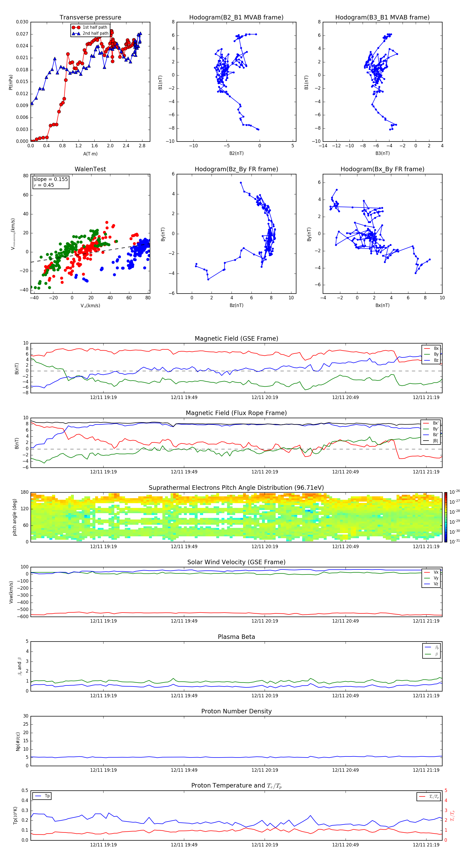Image resolution: width=473 pixels, height=868 pixels.
Task: Click 'Solar Wind Velocity (GSE Frame)' title
Action: pyautogui.click(x=236, y=562)
